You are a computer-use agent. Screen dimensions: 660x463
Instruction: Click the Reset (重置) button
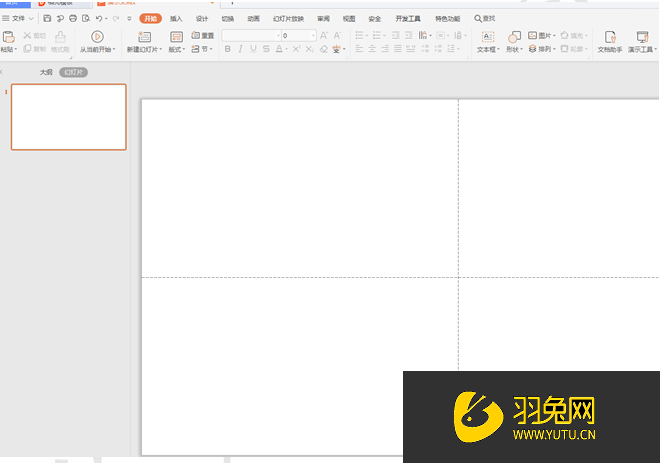point(202,35)
